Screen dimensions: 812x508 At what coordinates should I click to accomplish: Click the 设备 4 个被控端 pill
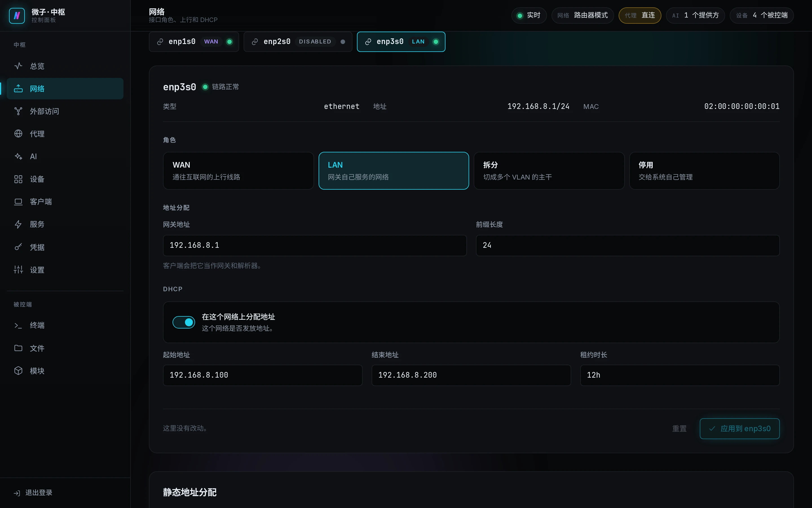(761, 16)
